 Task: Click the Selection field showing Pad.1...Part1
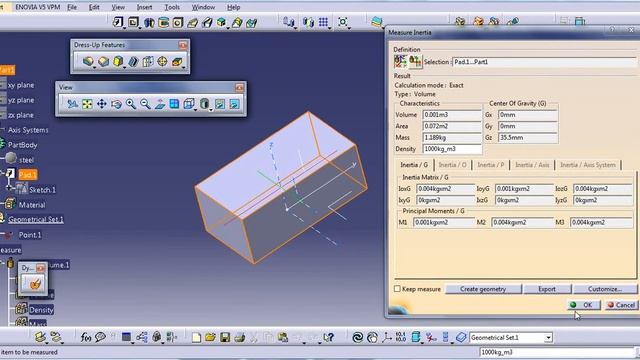point(544,62)
